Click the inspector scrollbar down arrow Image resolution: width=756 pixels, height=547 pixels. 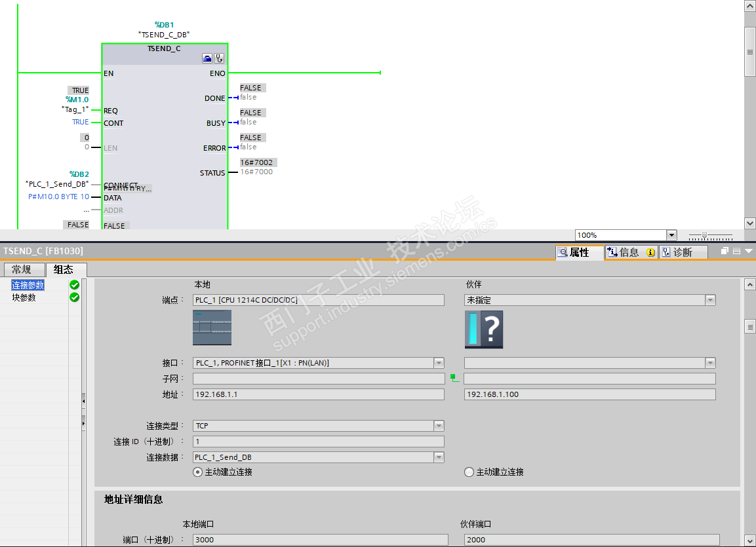coord(749,540)
